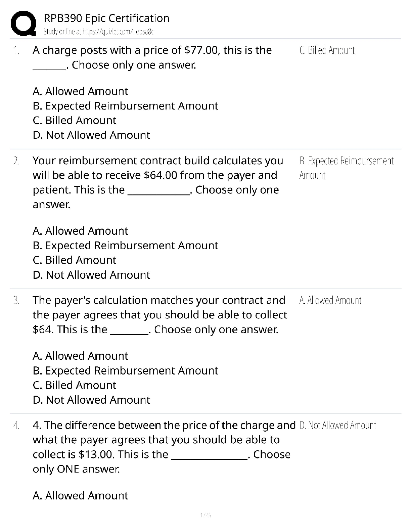Select D. Not Allowed Amount in question 1
This screenshot has width=411, height=532.
[91, 135]
